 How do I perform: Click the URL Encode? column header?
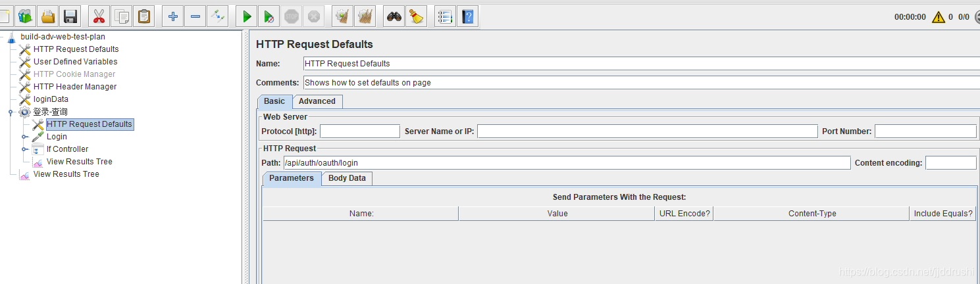click(684, 214)
